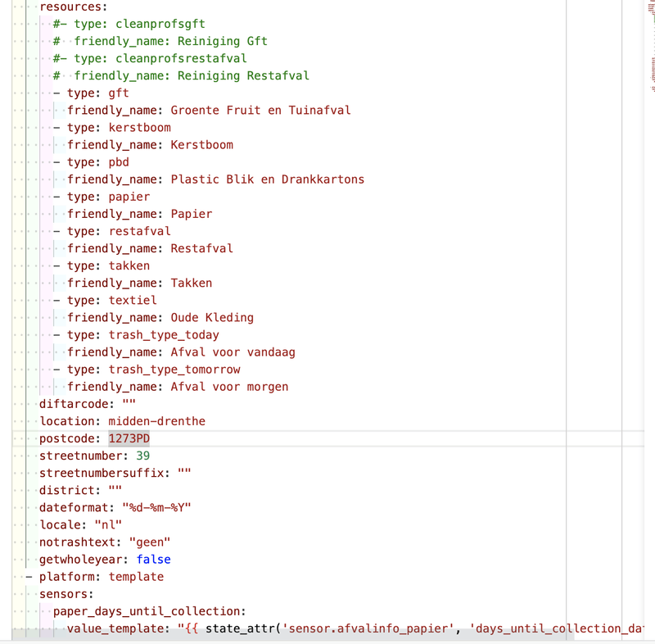This screenshot has width=655, height=644.
Task: Collapse the gft type block fold marker
Action: tap(55, 93)
